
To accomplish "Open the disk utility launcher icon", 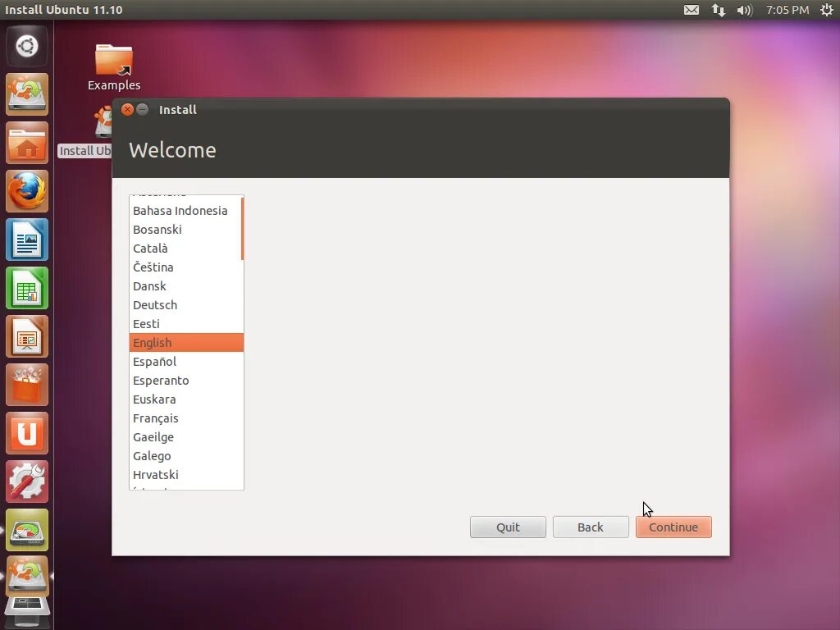I will 27,530.
